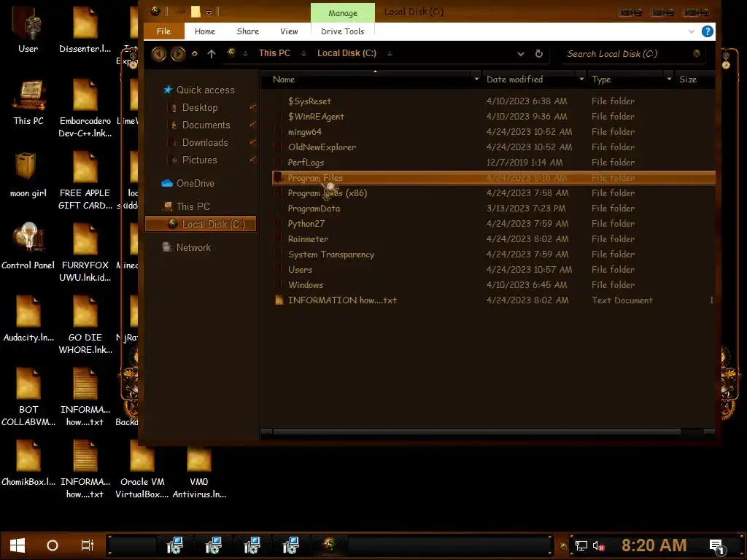The width and height of the screenshot is (747, 560).
Task: Click the Back navigation arrow
Action: click(159, 54)
